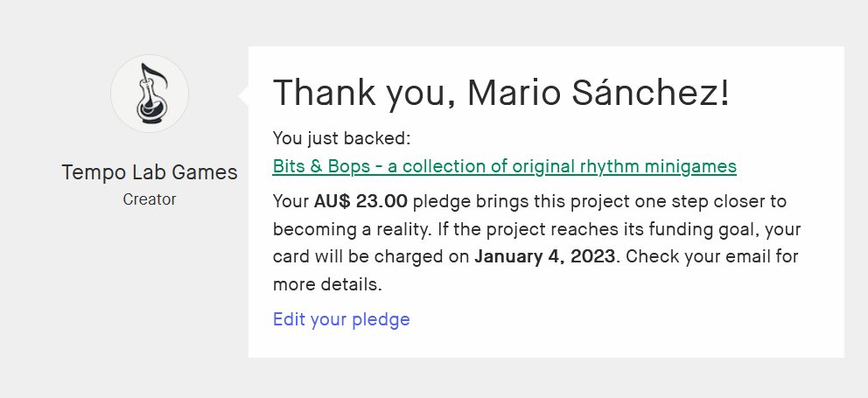Click the Tempo Lab Games avatar logo
Viewport: 868px width, 398px height.
point(150,94)
